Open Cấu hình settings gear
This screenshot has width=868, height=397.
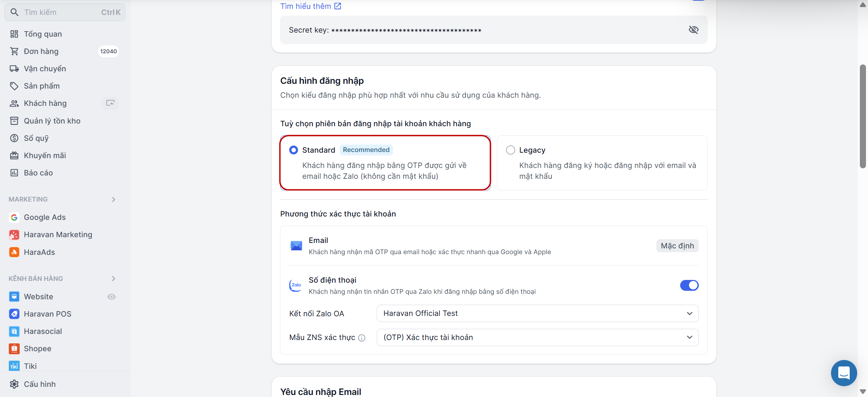39,384
